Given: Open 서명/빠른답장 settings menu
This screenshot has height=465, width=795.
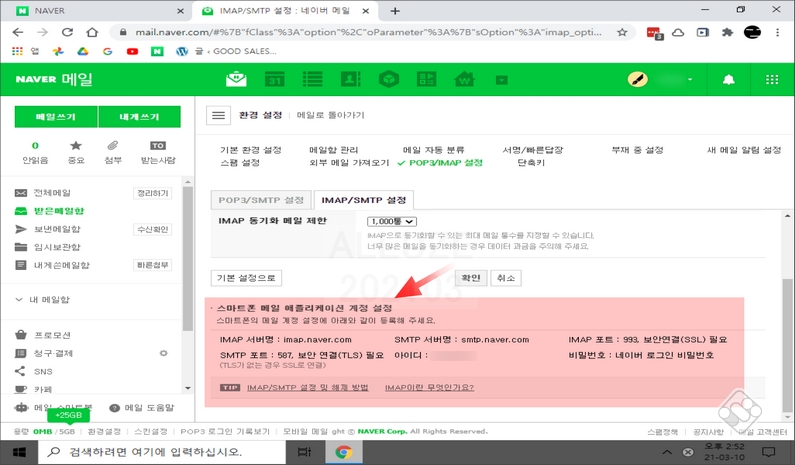Looking at the screenshot, I should click(532, 150).
